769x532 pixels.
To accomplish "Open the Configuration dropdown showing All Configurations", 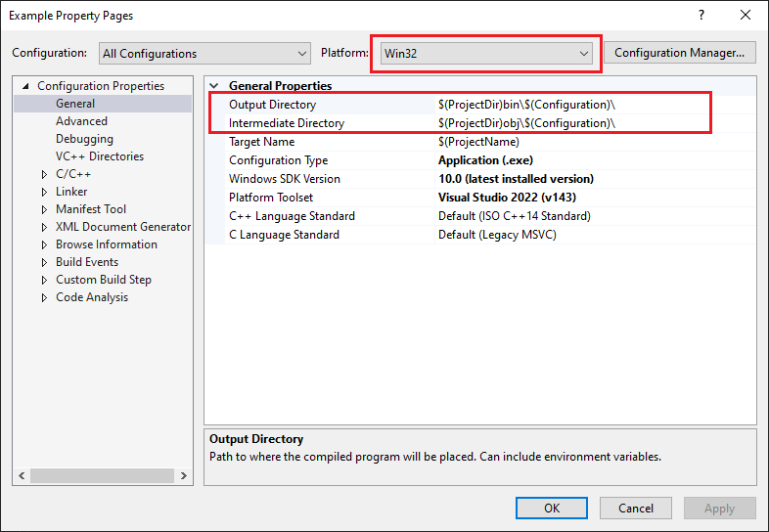I will click(x=204, y=54).
